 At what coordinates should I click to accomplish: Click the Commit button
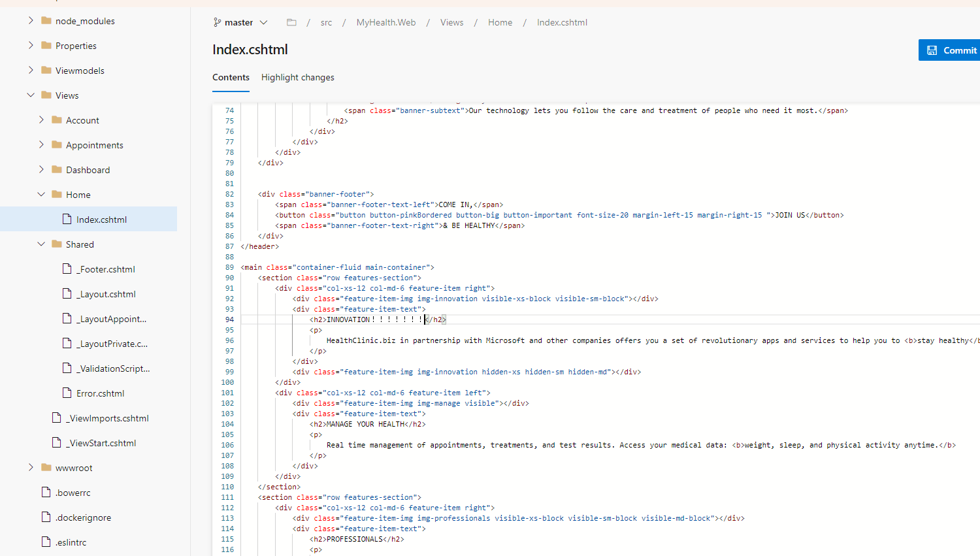(949, 50)
